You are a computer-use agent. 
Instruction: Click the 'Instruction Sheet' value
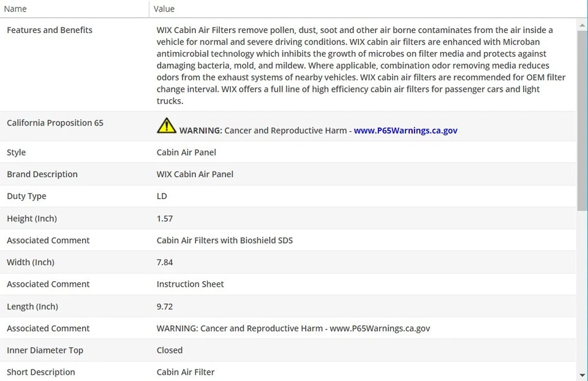[190, 284]
